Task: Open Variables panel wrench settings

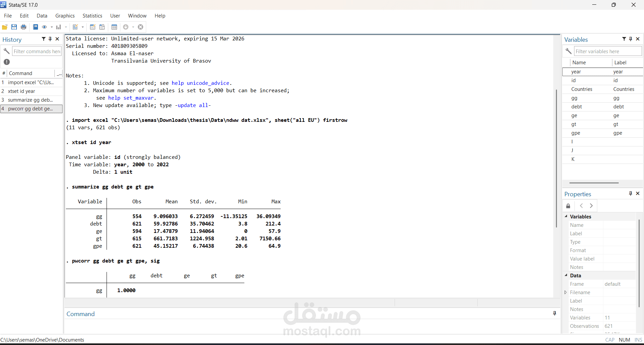Action: coord(568,51)
